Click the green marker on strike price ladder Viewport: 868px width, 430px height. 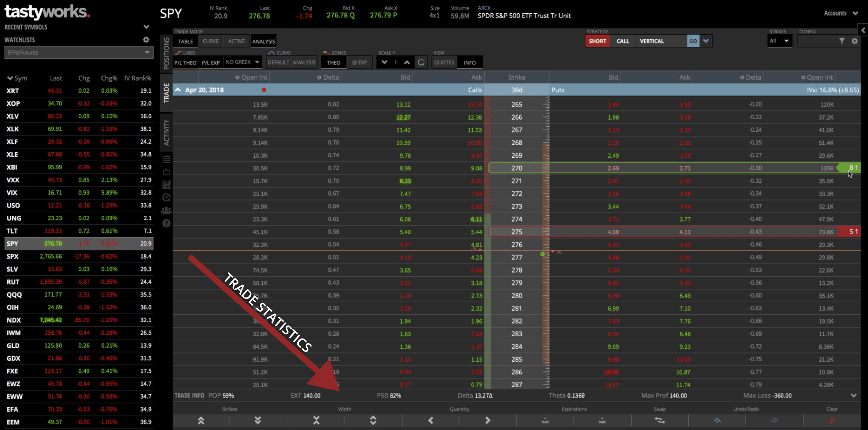(542, 254)
